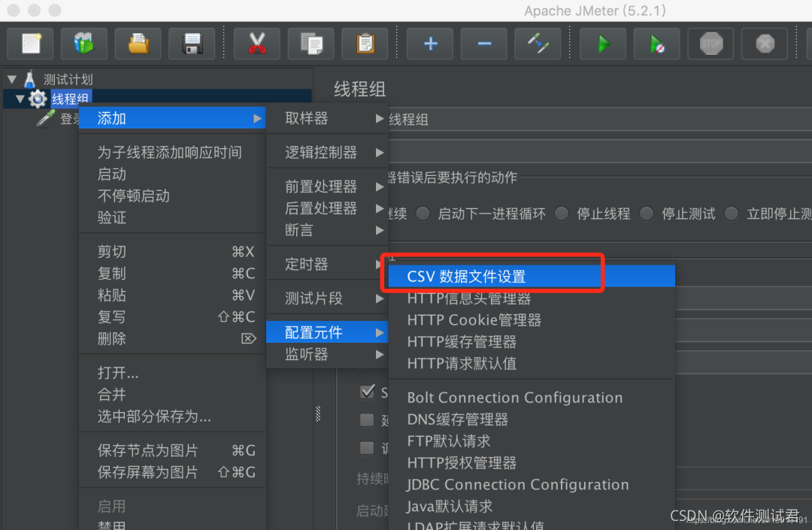Image resolution: width=812 pixels, height=530 pixels.
Task: Expand the 后置处理器 submenu
Action: tap(327, 208)
